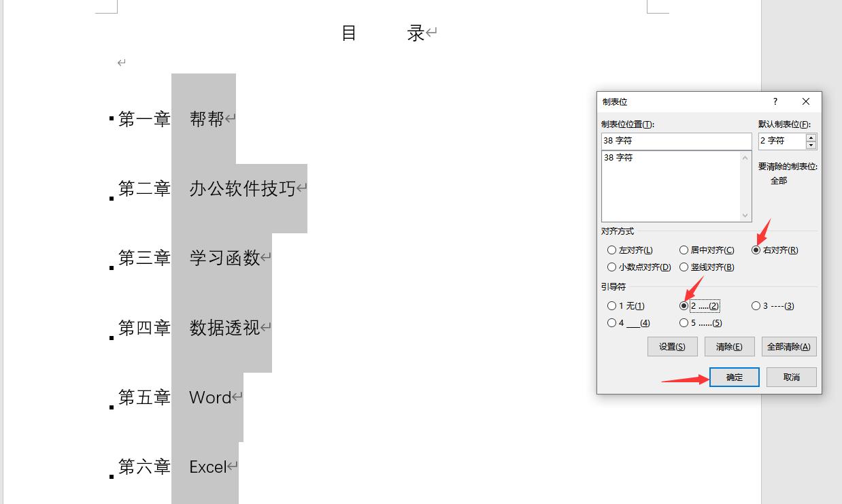Select the 居中对齐 alignment option

684,250
